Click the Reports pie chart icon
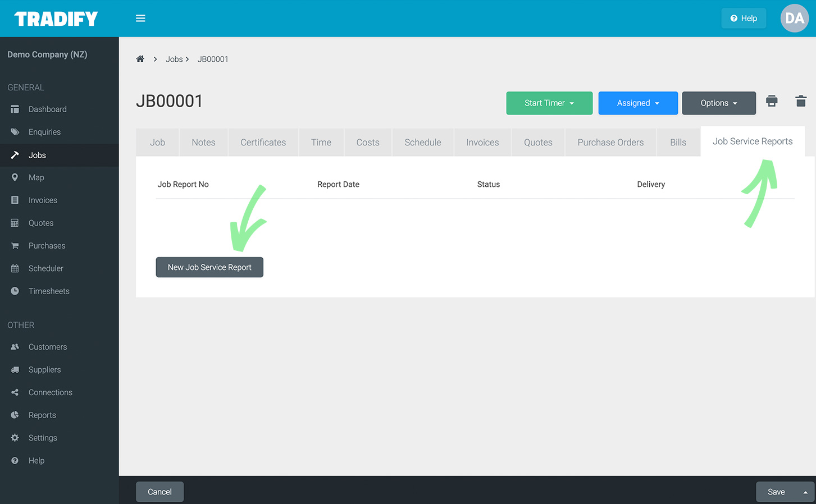Screen dimensions: 816x504 [x=15, y=415]
